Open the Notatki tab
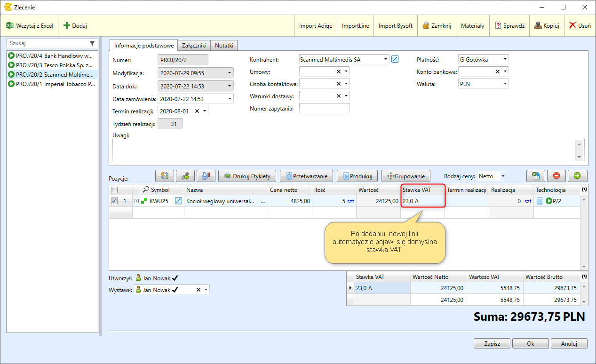The image size is (596, 364). (x=224, y=46)
